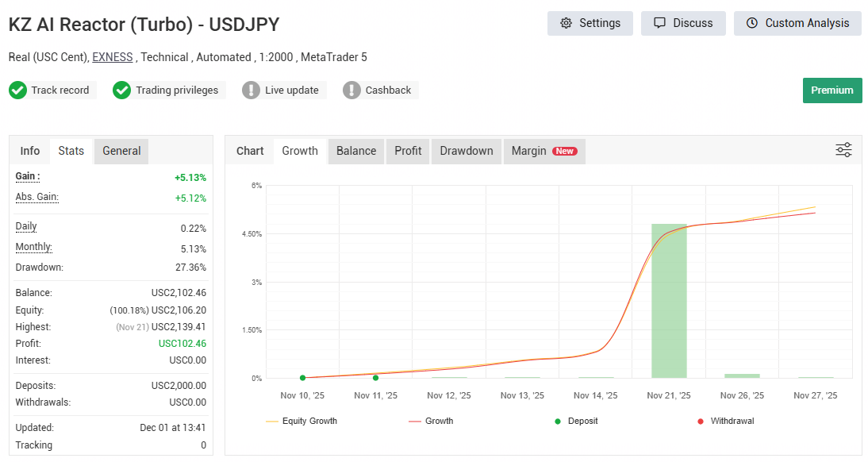The width and height of the screenshot is (868, 462).
Task: Open Settings via the gear icon
Action: (x=567, y=23)
